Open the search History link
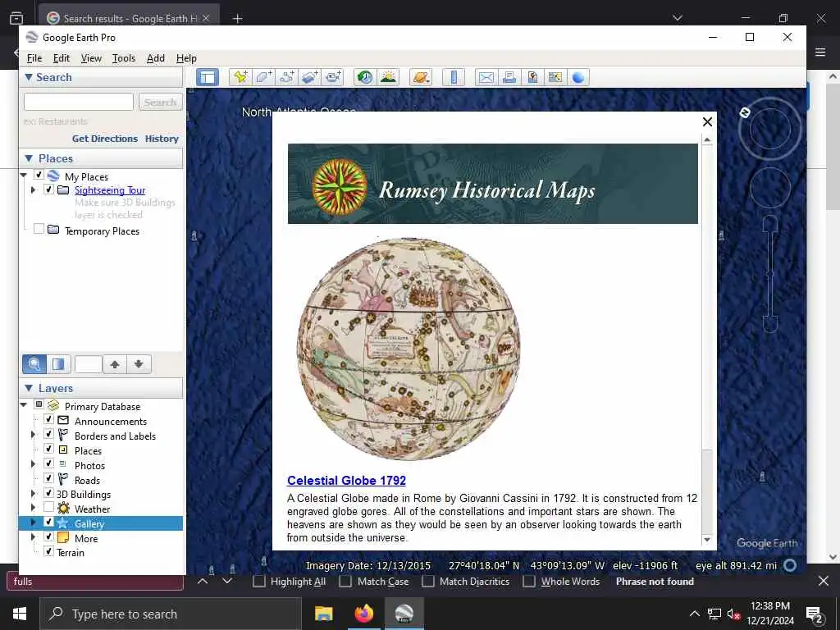 click(x=162, y=139)
